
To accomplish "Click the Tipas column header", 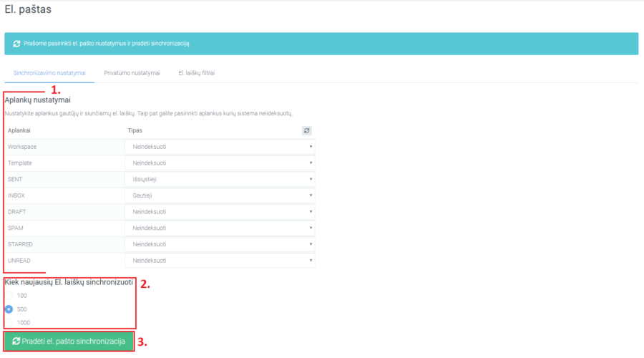I will point(135,131).
